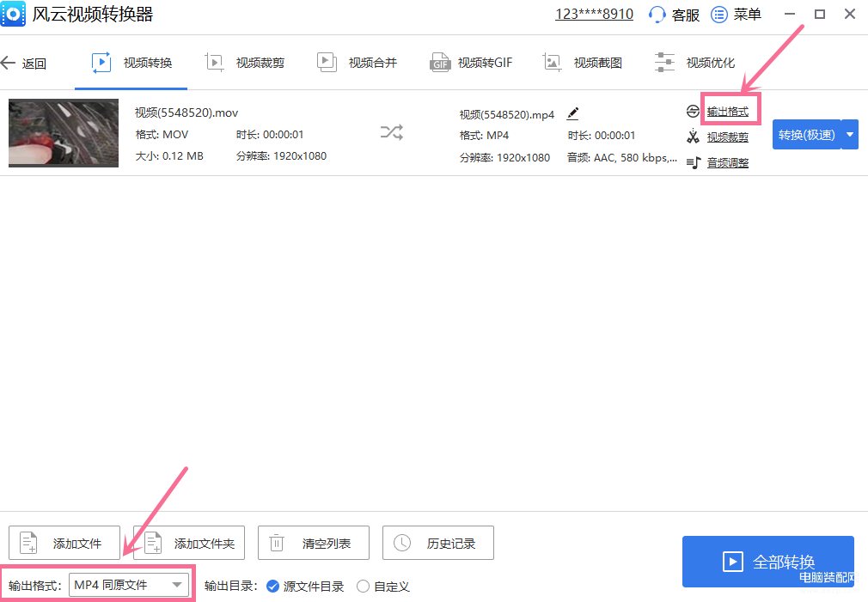Screen dimensions: 868x602
Task: Click the trash icon on 清空列表
Action: click(277, 543)
